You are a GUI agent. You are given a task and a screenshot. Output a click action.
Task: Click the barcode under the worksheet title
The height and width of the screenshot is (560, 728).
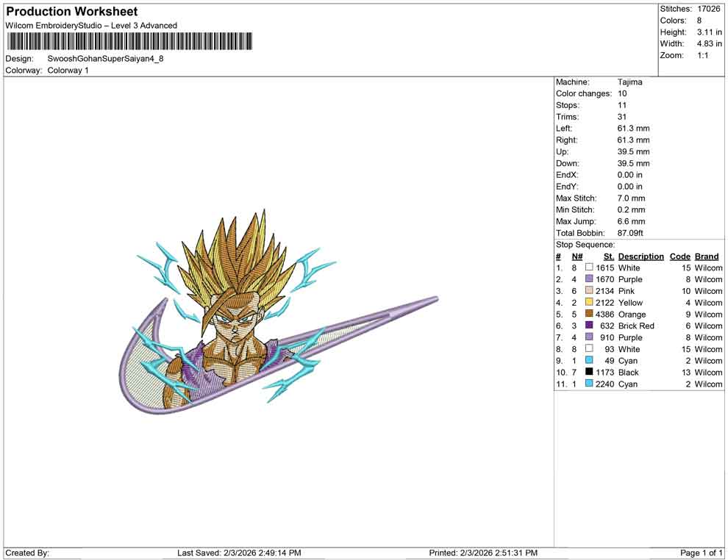click(x=129, y=41)
